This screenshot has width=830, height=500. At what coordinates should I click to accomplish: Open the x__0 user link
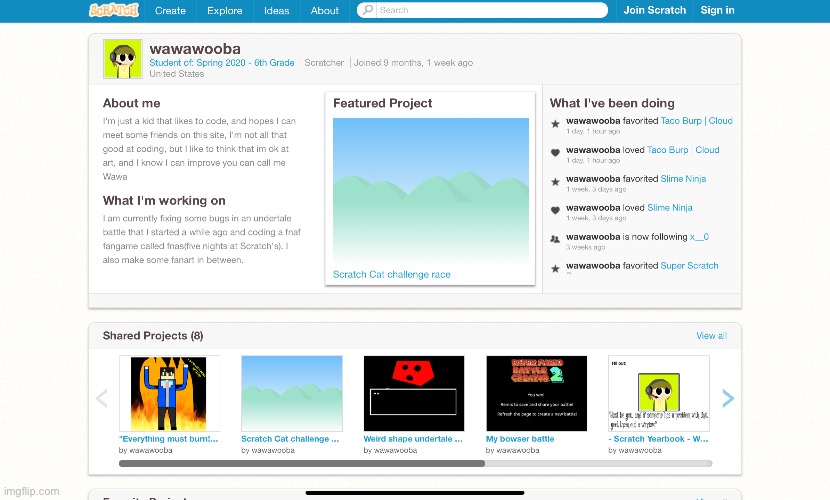coord(699,237)
